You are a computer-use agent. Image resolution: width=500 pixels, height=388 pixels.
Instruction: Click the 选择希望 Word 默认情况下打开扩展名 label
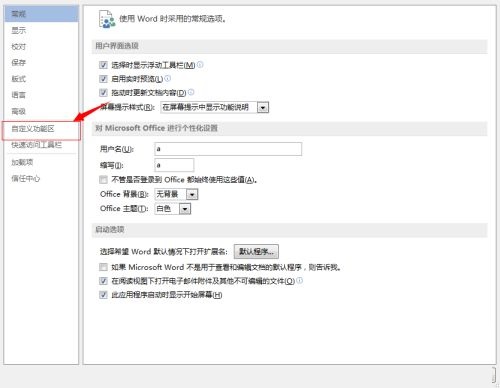pyautogui.click(x=164, y=251)
